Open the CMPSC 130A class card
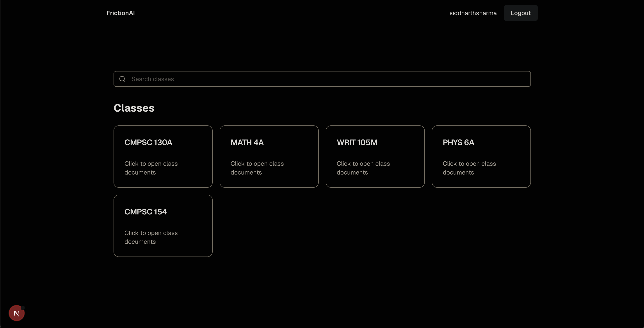Screen dimensions: 644x328 tap(163, 157)
